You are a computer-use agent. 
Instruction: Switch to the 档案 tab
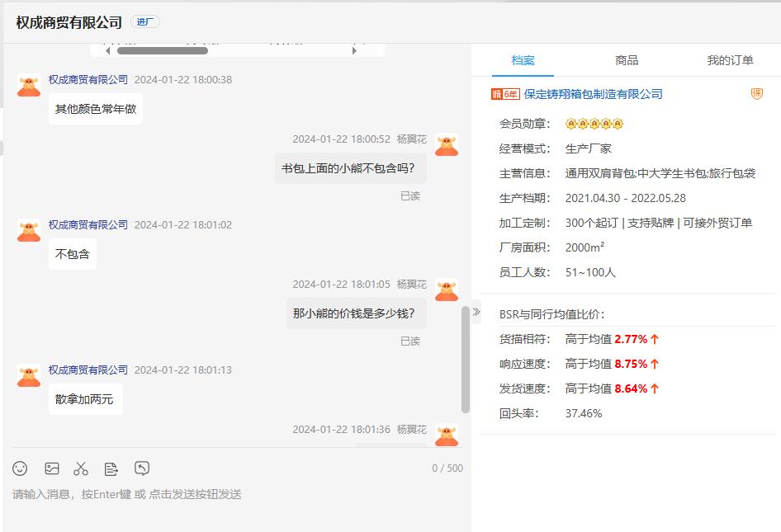pos(523,60)
